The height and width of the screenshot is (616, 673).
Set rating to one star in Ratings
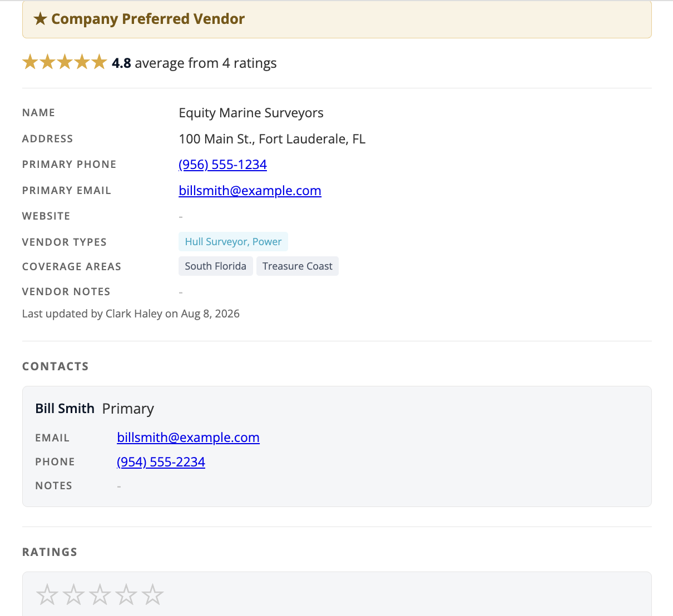47,595
